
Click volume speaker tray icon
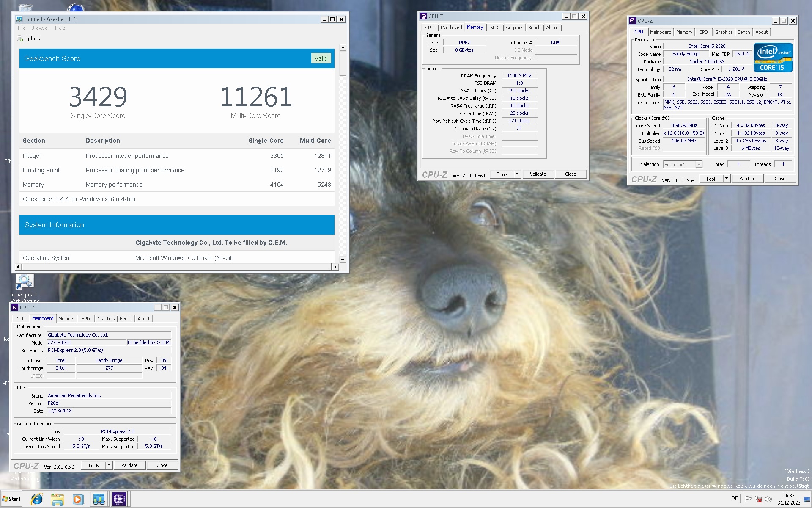(768, 499)
